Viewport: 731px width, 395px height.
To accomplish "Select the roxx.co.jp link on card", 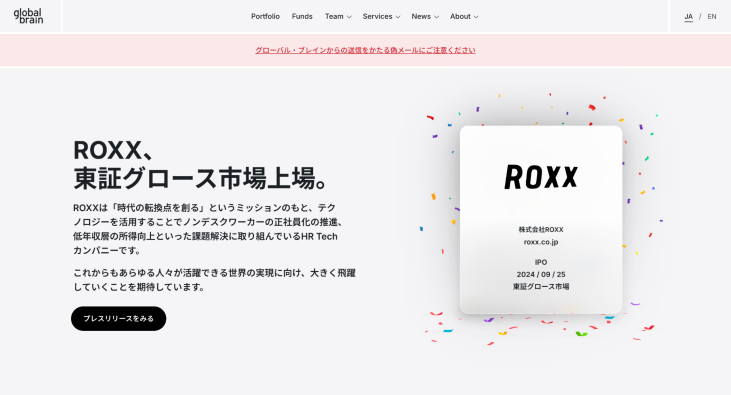I will 541,242.
